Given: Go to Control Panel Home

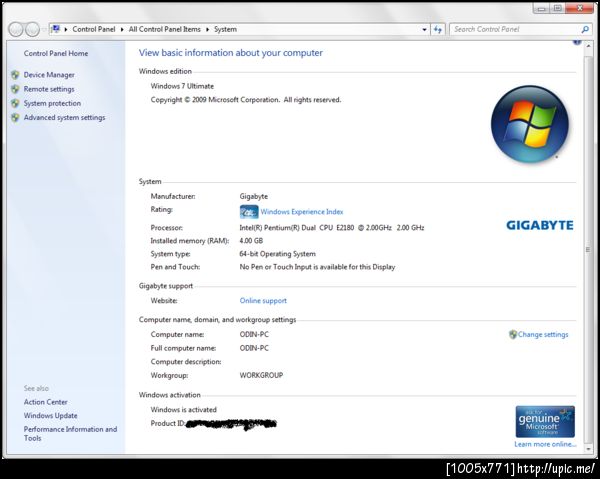Looking at the screenshot, I should [x=56, y=54].
